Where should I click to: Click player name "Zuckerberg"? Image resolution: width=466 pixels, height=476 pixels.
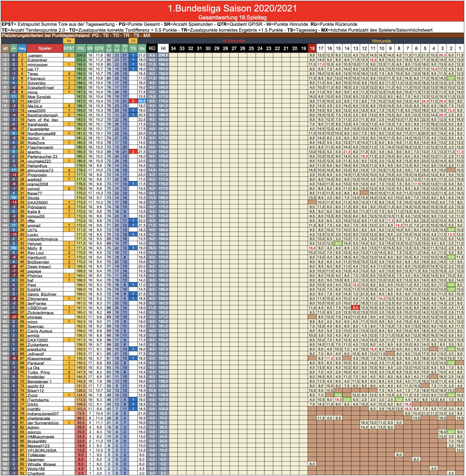tap(38, 344)
